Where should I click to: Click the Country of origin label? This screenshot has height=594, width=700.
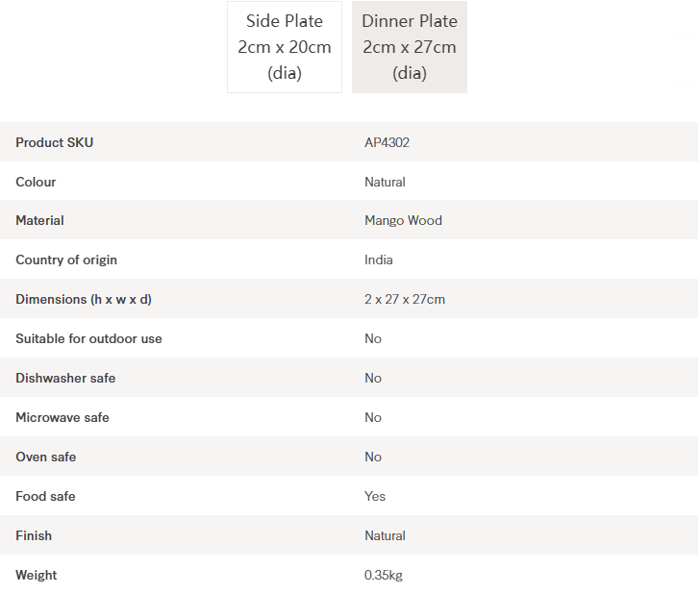click(x=66, y=260)
